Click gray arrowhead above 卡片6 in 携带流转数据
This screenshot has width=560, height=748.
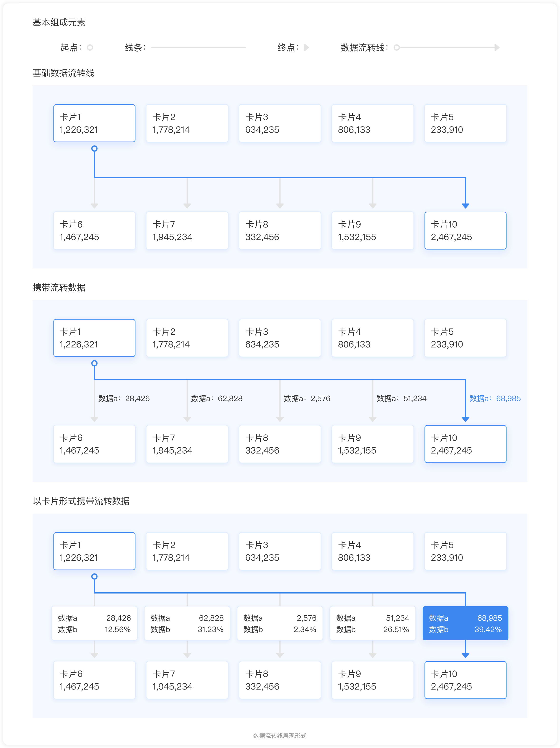coord(94,419)
